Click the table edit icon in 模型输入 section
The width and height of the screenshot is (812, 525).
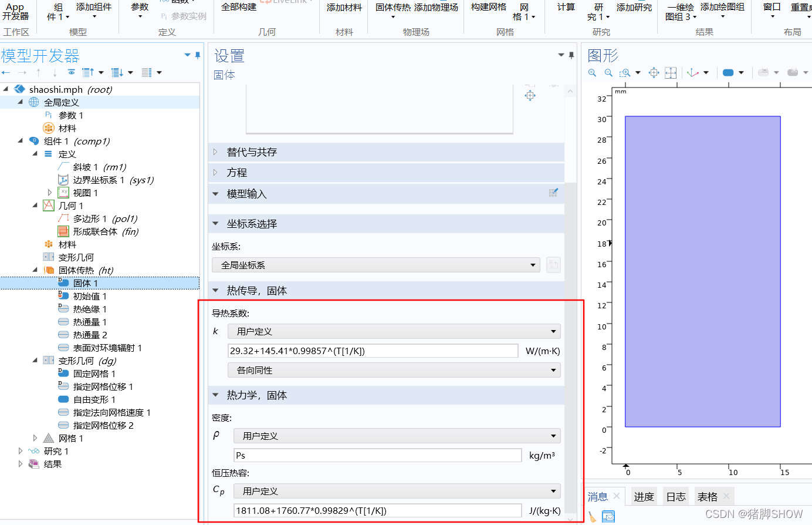pyautogui.click(x=553, y=193)
